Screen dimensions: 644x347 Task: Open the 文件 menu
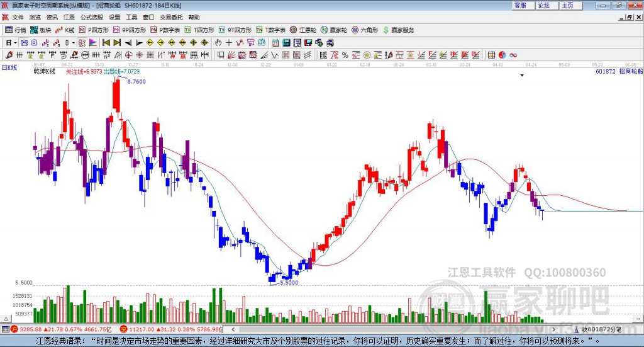click(x=18, y=17)
